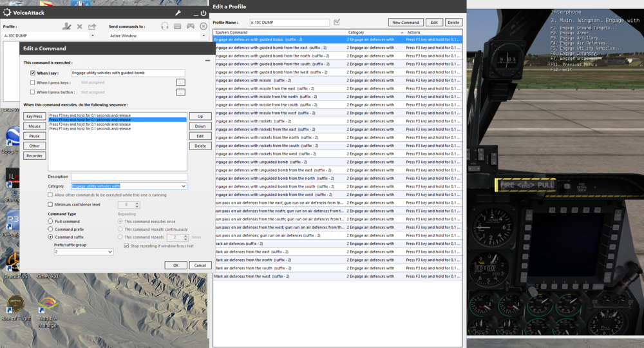Enable the 'When I press keys' checkbox
This screenshot has height=348, width=644.
click(33, 82)
